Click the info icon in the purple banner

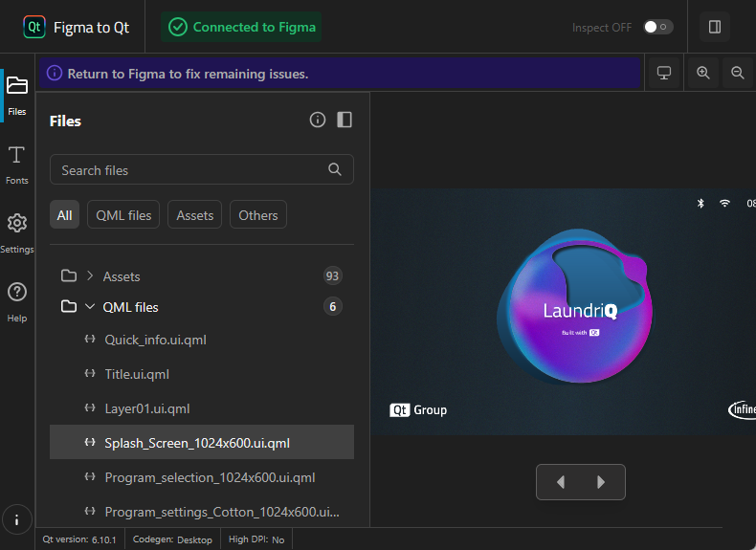click(55, 74)
